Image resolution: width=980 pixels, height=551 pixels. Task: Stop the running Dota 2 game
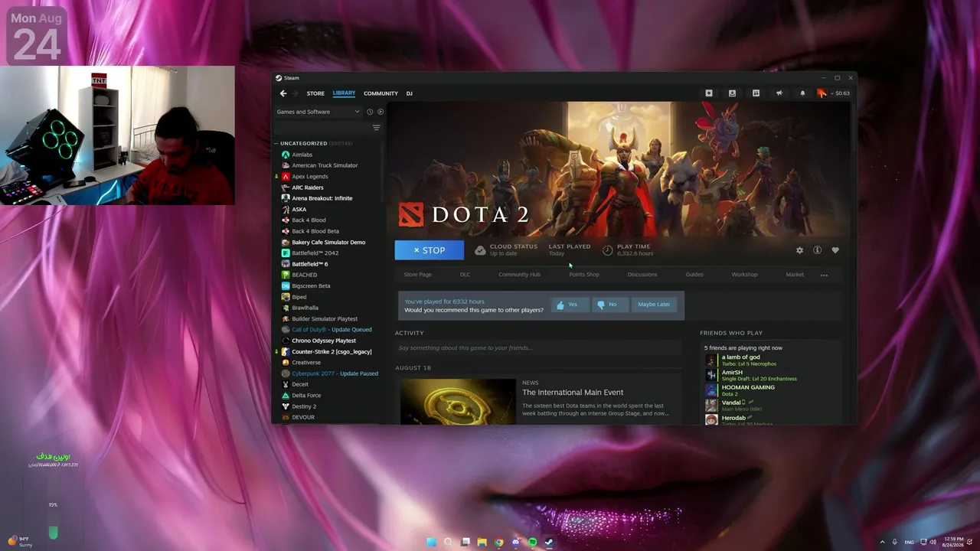(x=430, y=250)
